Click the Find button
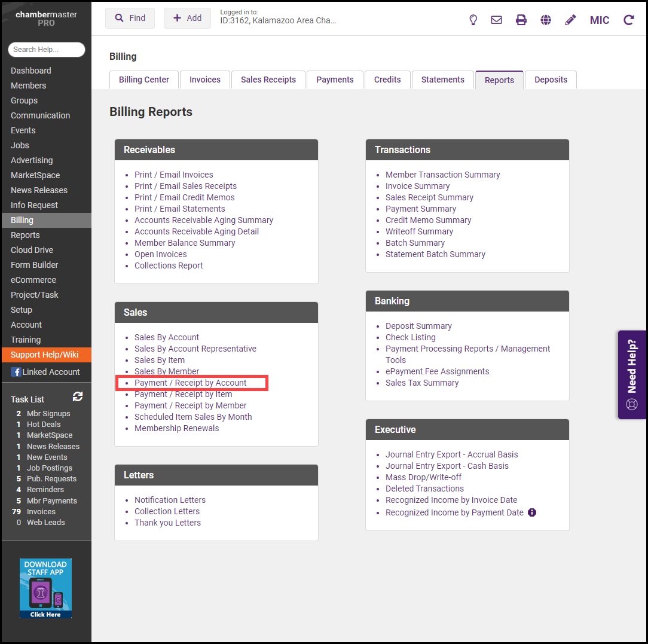This screenshot has height=644, width=648. click(x=130, y=18)
